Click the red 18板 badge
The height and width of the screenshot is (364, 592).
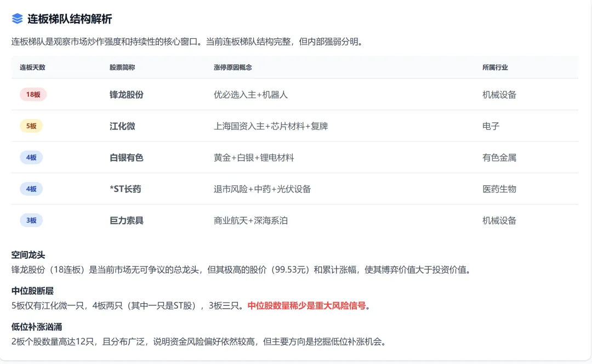pyautogui.click(x=33, y=94)
